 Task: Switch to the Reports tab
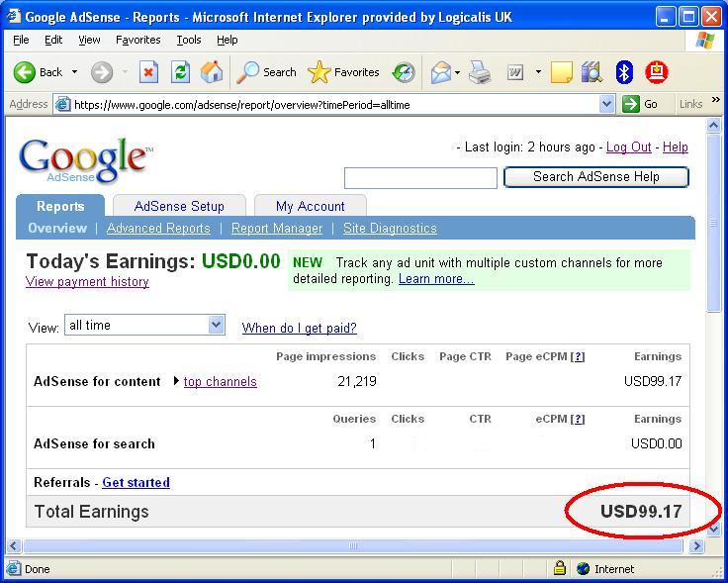tap(60, 206)
